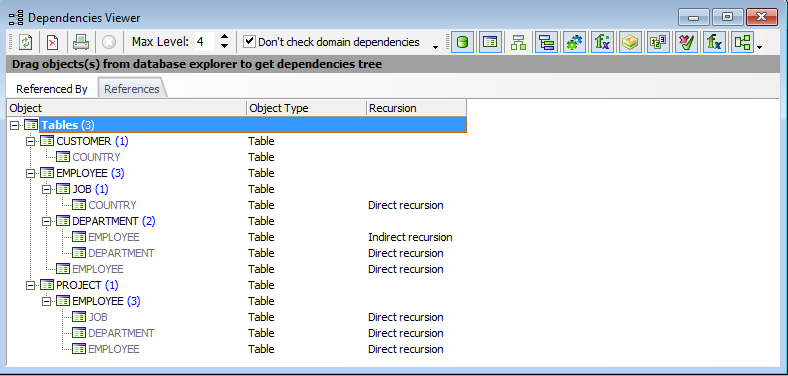The width and height of the screenshot is (788, 376).
Task: Collapse the CUSTOMER (1) tree node
Action: coord(30,141)
